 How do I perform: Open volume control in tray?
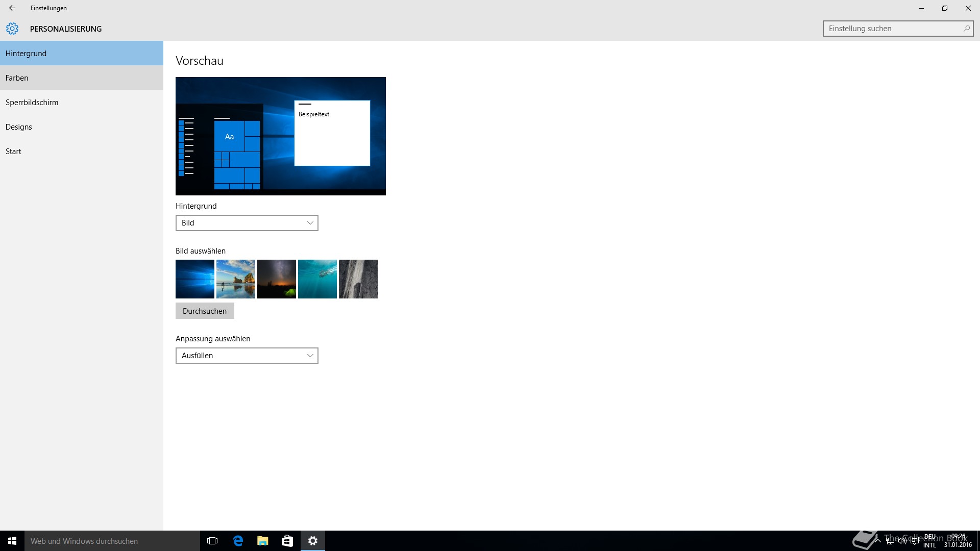click(902, 541)
